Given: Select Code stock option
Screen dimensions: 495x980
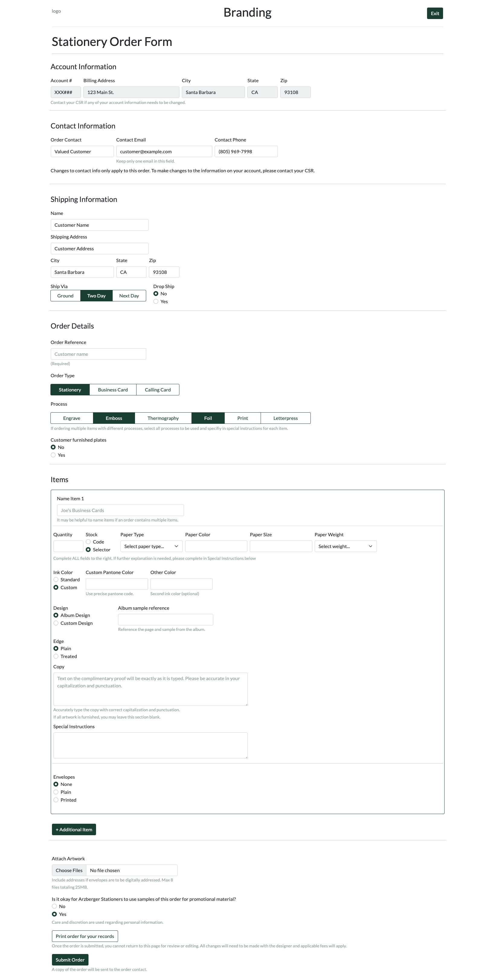Looking at the screenshot, I should coord(88,542).
